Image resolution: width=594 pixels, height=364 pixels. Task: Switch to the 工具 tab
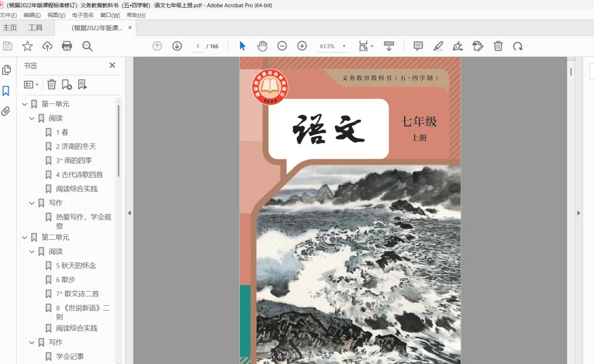36,27
